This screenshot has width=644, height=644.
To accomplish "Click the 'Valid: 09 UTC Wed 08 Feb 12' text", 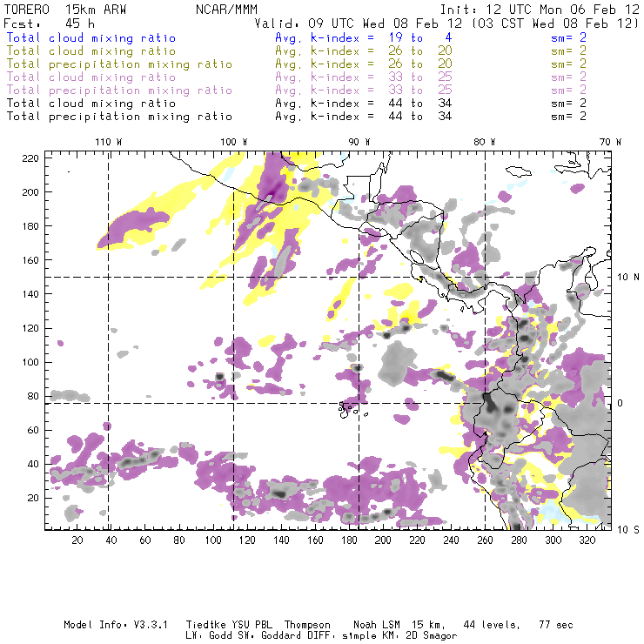I will point(359,23).
